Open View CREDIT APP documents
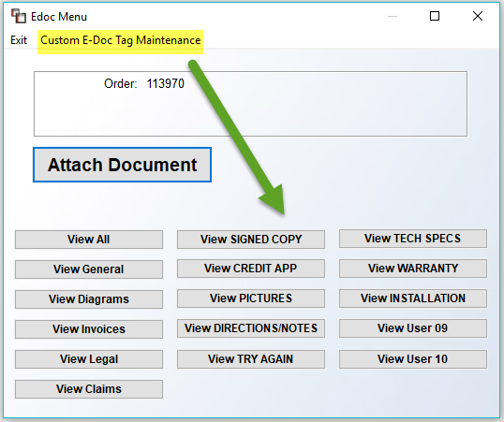Screen dimensions: 504x422 [x=251, y=269]
